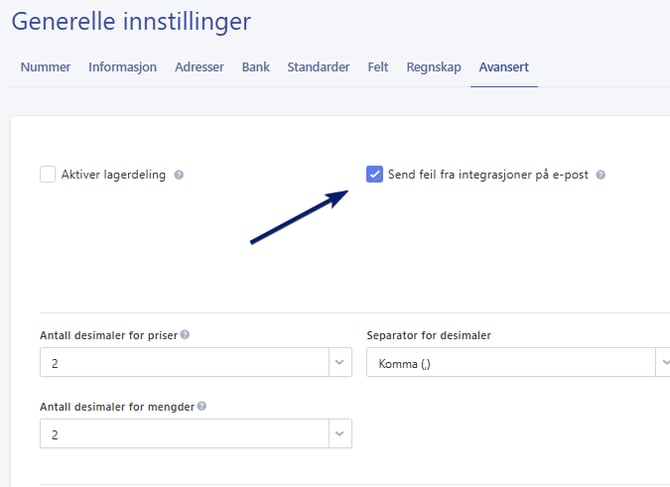The image size is (670, 487).
Task: Uncheck Send feil fra integrasjoner på e-post
Action: tap(374, 174)
